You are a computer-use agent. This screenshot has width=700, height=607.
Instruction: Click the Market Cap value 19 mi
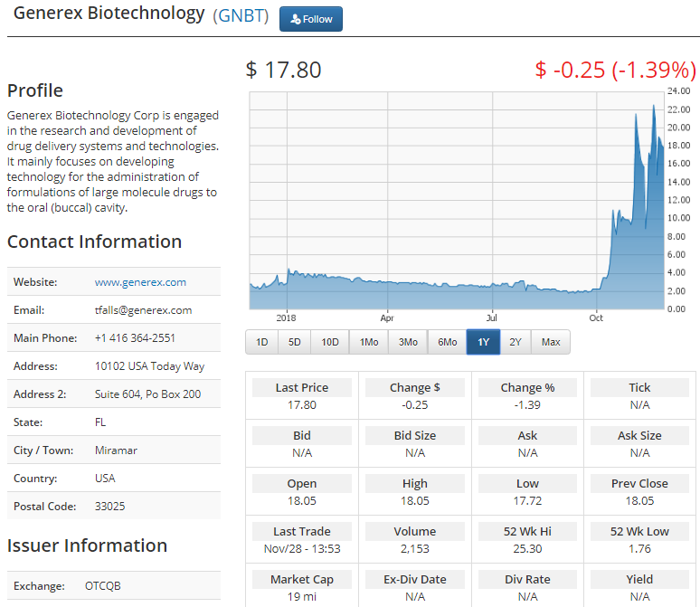302,597
